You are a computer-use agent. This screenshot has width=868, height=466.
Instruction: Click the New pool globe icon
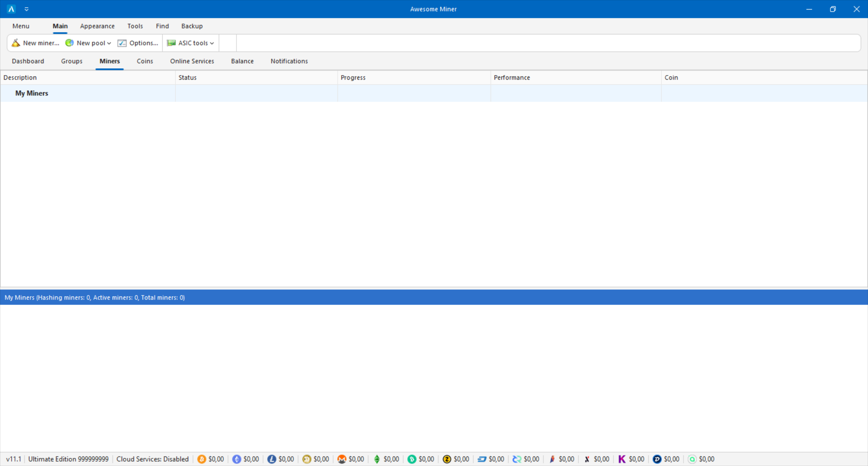click(x=70, y=43)
